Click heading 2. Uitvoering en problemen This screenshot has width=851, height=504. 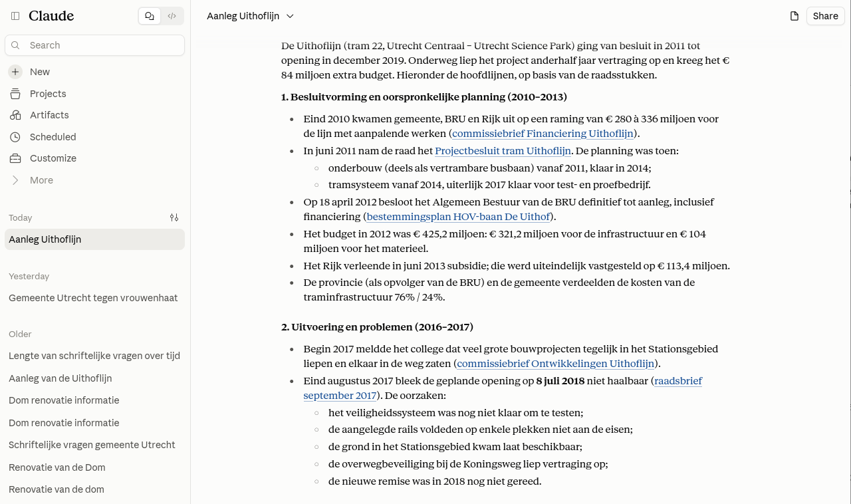coord(377,327)
